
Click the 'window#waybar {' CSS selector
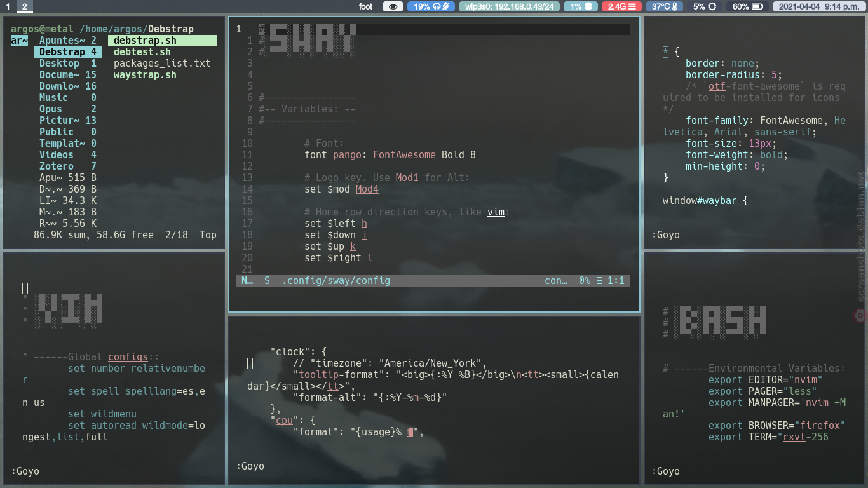click(705, 201)
